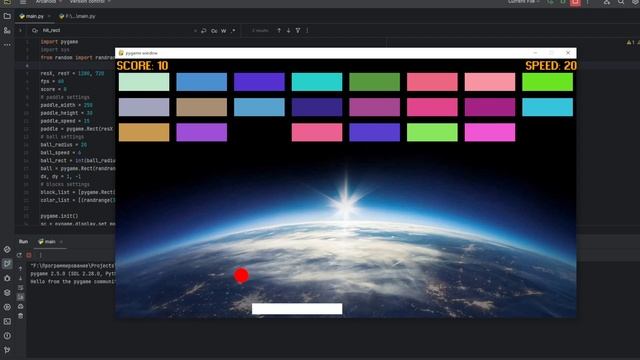This screenshot has height=360, width=640.
Task: Open the Run tool window sidebar icon
Action: [x=7, y=264]
